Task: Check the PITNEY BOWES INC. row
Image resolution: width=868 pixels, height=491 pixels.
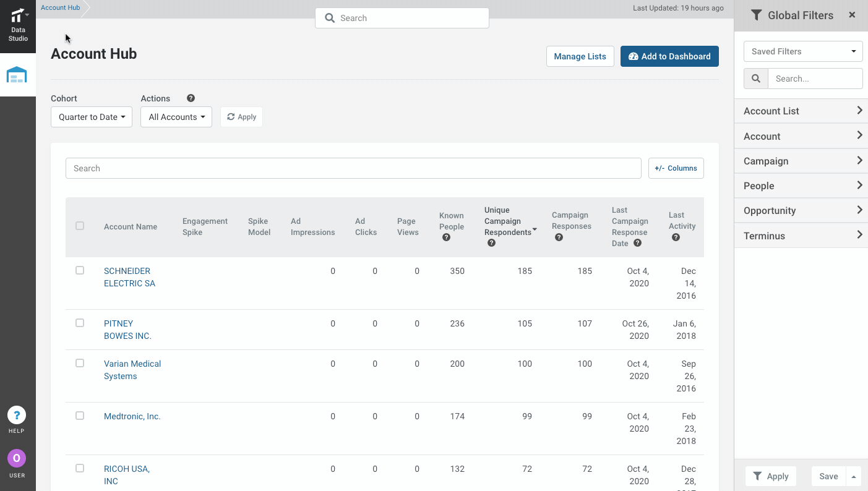Action: [80, 323]
